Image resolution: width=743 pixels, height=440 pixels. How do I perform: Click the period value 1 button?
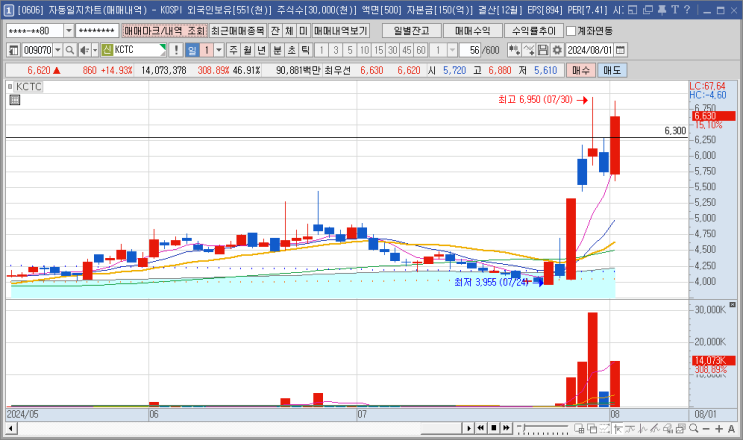[207, 50]
